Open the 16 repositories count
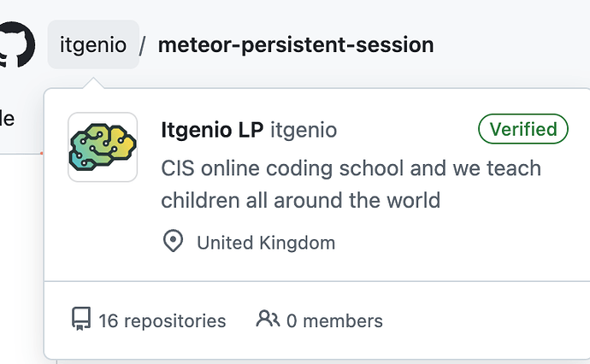Viewport: 590px width, 364px height. pos(162,321)
